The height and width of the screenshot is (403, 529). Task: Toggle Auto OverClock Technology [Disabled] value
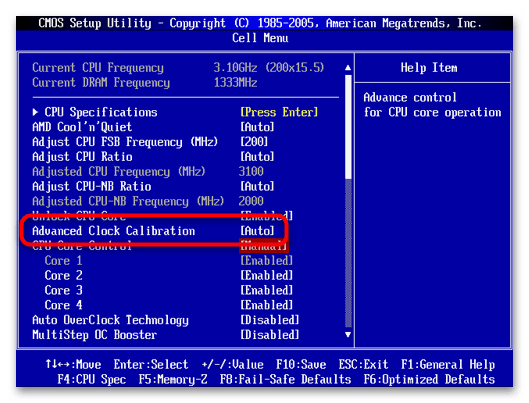tap(270, 320)
